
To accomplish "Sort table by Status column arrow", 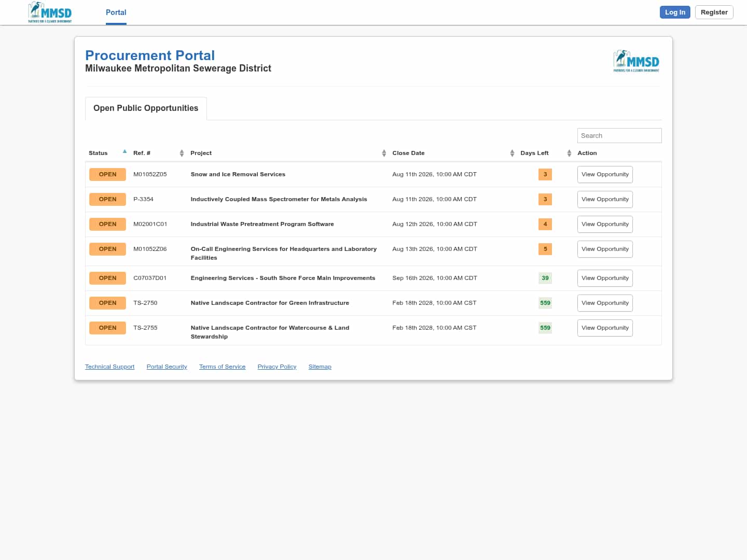I will click(x=125, y=152).
